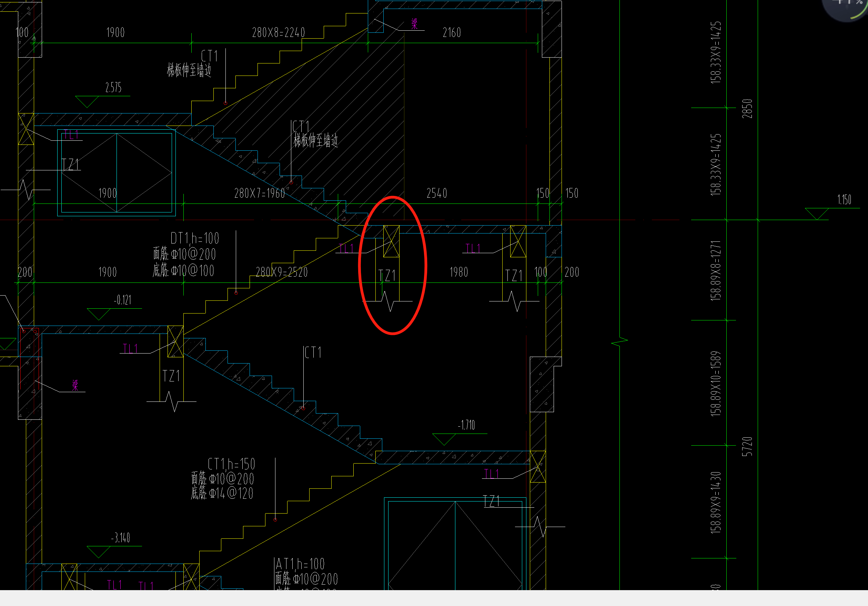Select the vertical text 158.89X8=1271
Viewport: 868px width, 606px height.
pyautogui.click(x=716, y=270)
